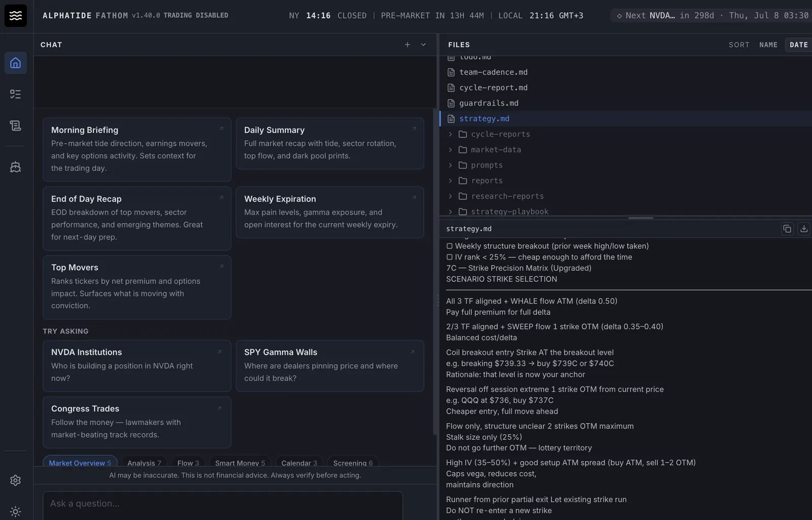The image size is (812, 520).
Task: Open the task list sidebar icon
Action: pyautogui.click(x=16, y=94)
